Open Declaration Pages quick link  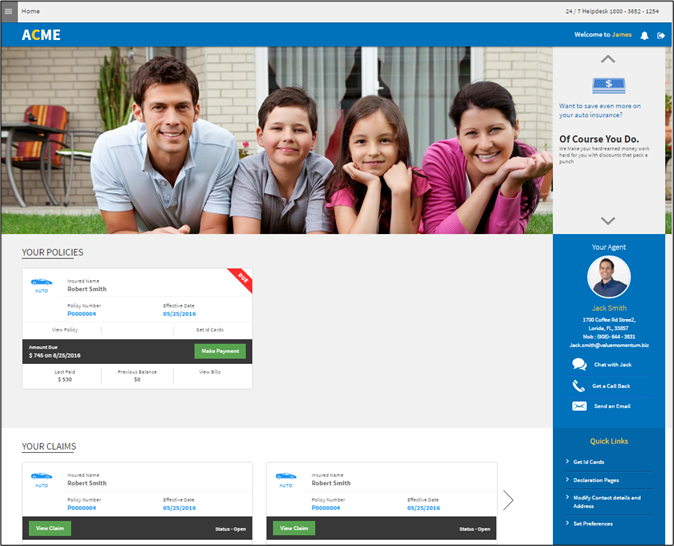pyautogui.click(x=596, y=480)
